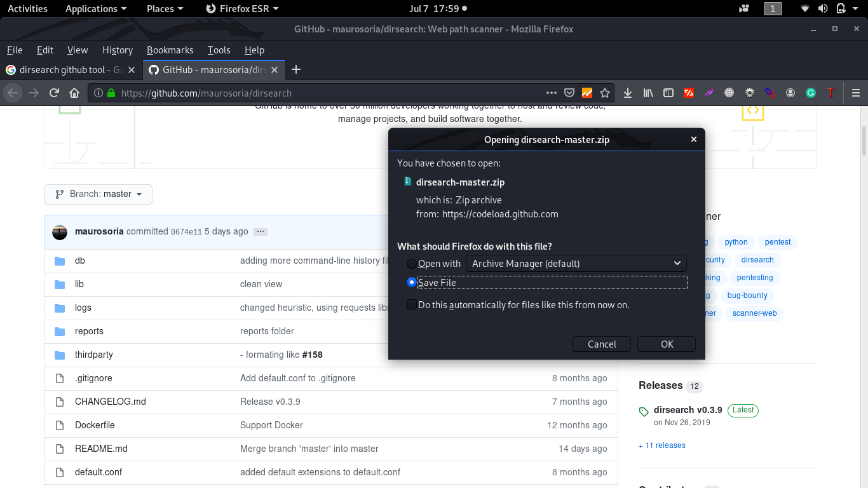
Task: Open the README.md file
Action: [x=101, y=449]
